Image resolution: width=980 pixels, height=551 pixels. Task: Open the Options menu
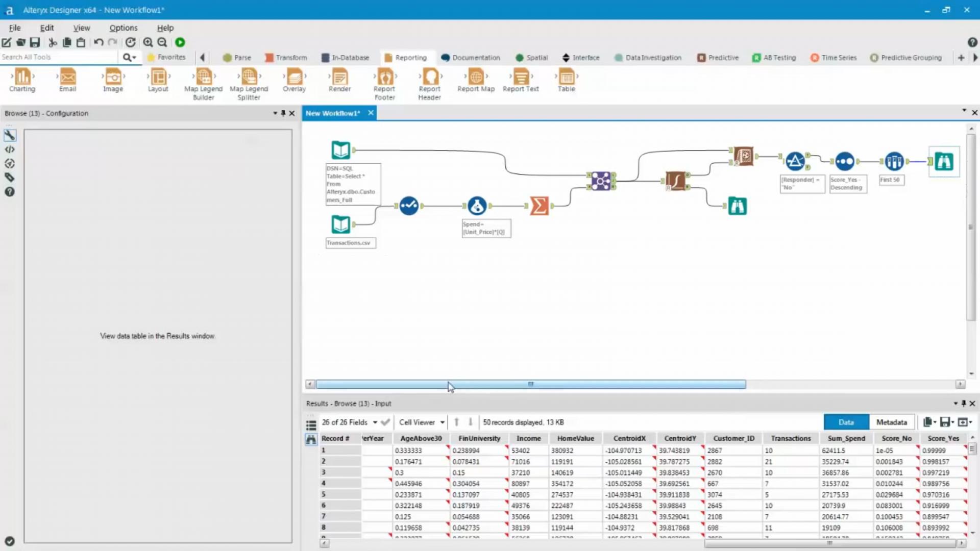[123, 28]
